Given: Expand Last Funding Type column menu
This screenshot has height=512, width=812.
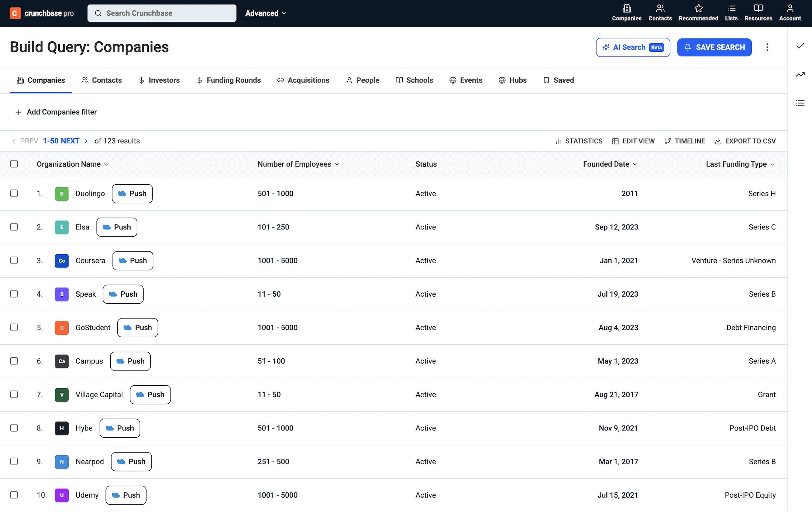Looking at the screenshot, I should [773, 164].
